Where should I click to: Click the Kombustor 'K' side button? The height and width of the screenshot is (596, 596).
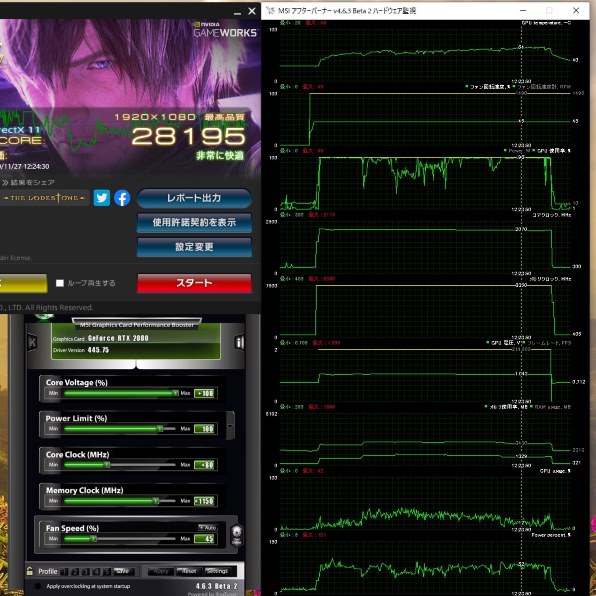point(32,342)
